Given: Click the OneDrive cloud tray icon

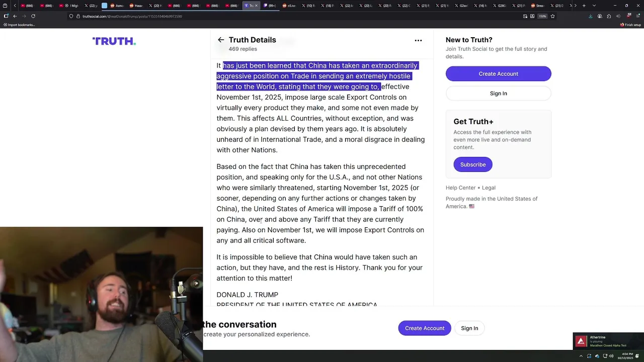Looking at the screenshot, I should (x=597, y=356).
